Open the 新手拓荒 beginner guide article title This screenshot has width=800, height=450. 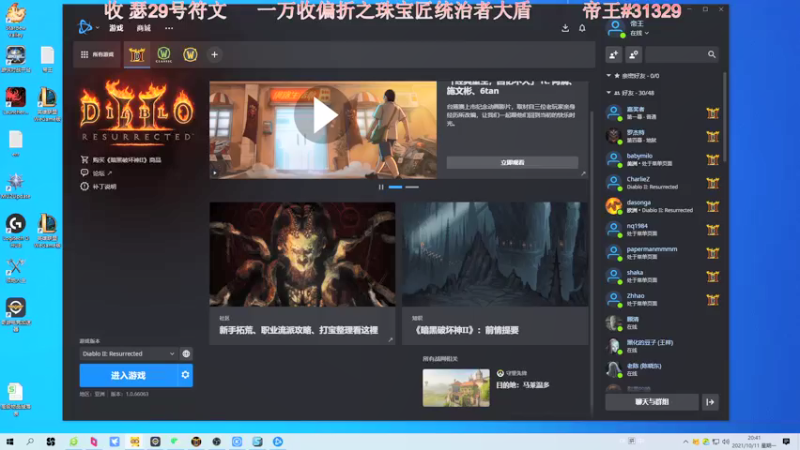coord(298,331)
